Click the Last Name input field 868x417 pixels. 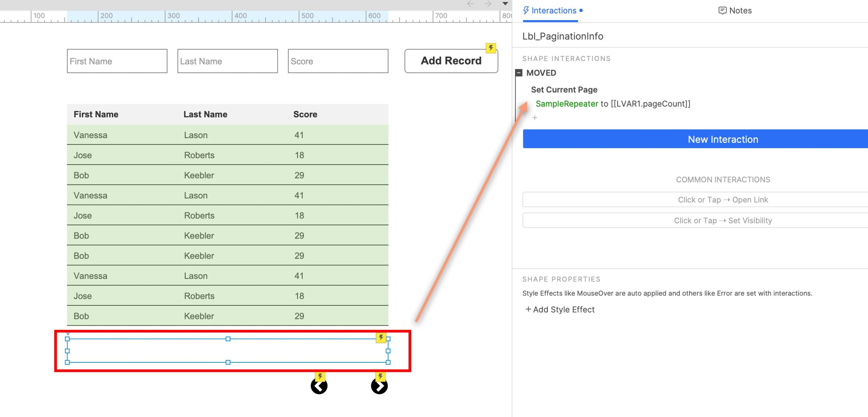[x=228, y=61]
